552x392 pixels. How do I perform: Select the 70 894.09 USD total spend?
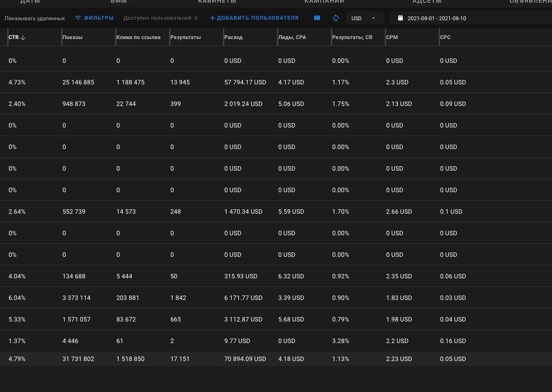[x=245, y=359]
